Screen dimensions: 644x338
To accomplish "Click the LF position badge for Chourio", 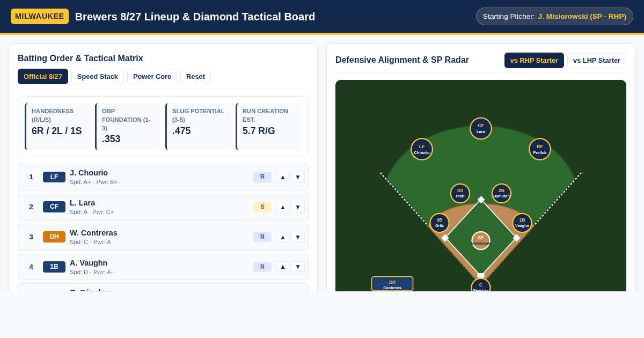I will (x=54, y=177).
